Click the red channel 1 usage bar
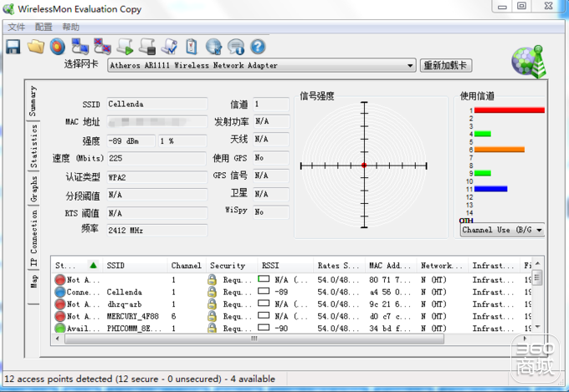The width and height of the screenshot is (569, 392). (x=510, y=110)
